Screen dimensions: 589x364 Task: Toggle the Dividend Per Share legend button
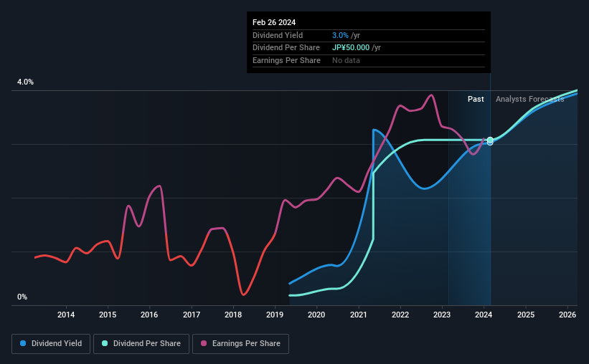141,344
